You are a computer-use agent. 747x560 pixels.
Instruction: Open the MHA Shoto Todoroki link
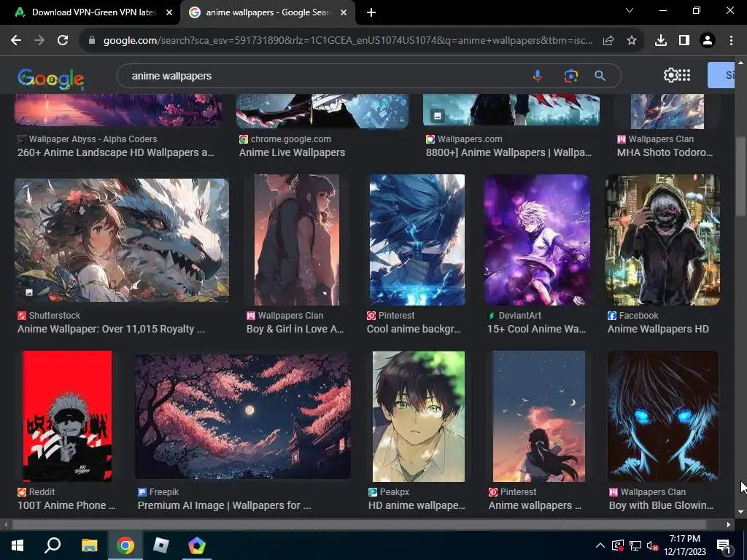point(665,153)
